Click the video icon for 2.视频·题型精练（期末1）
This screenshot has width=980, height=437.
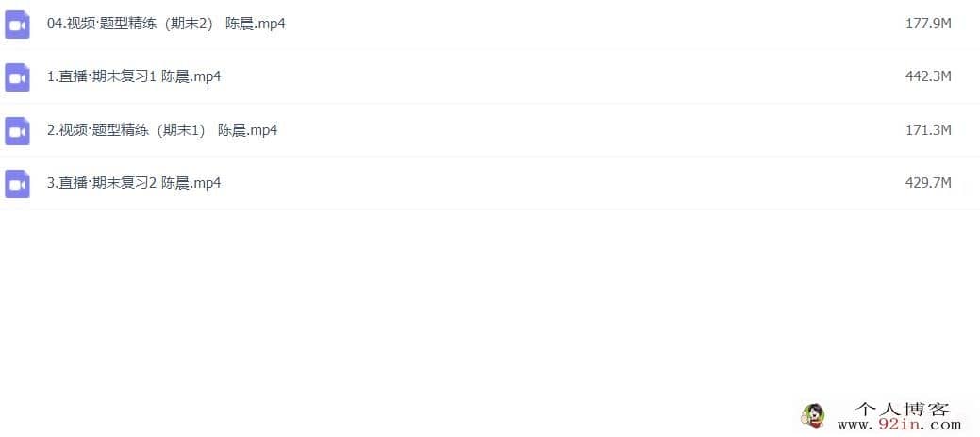point(18,130)
